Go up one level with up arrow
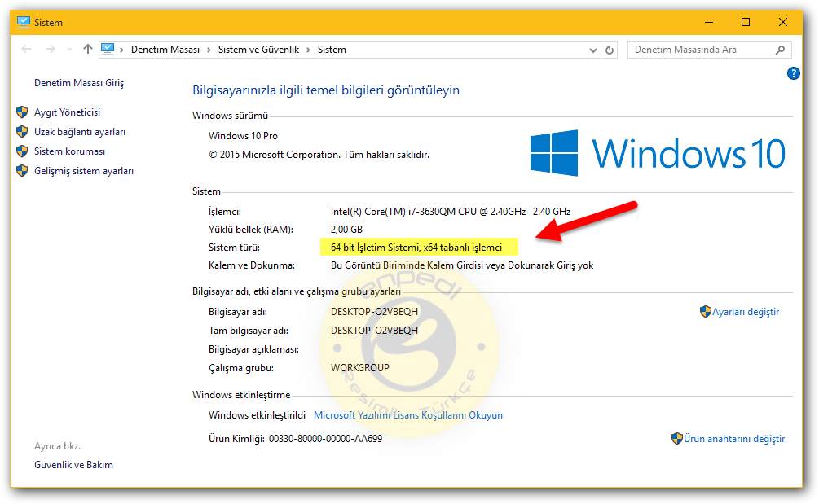 (x=88, y=49)
